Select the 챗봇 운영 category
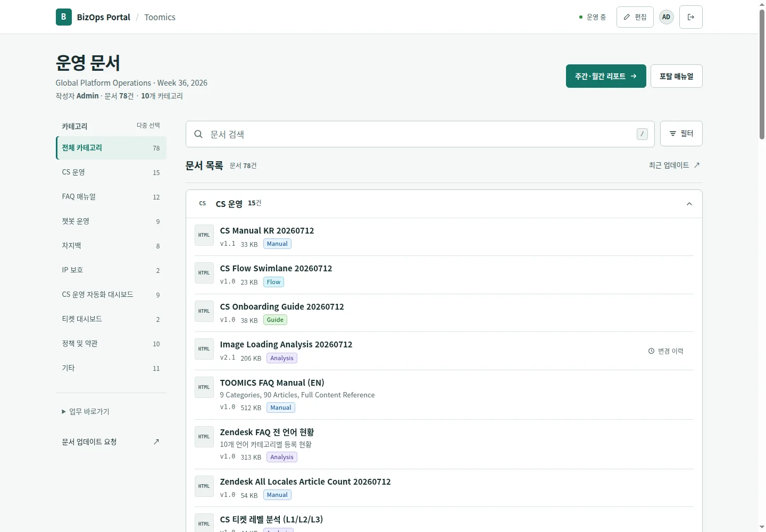 (111, 221)
